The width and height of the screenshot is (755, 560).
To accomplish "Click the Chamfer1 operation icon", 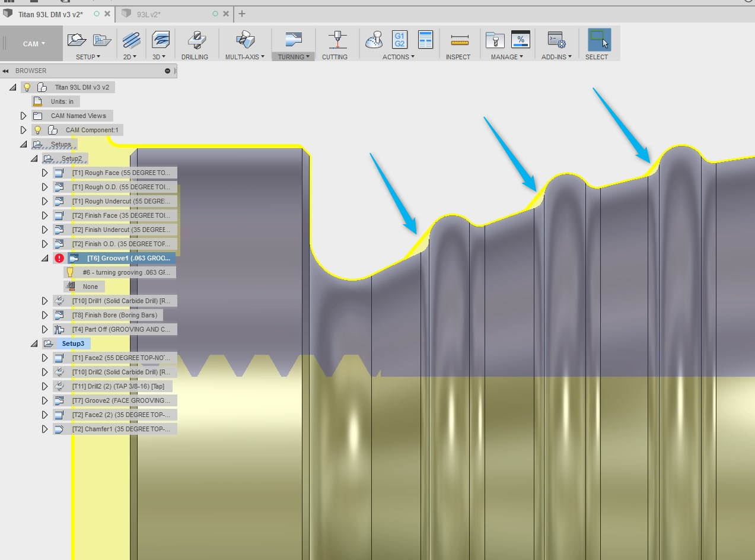I will (x=59, y=429).
